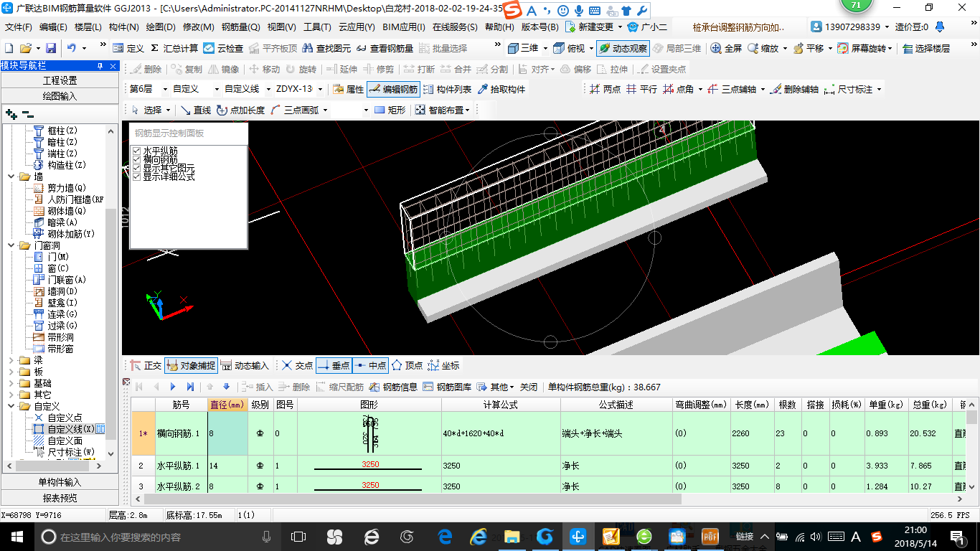Run 汇总计算 summary calculation
Screen dimensions: 980x551
tap(174, 48)
